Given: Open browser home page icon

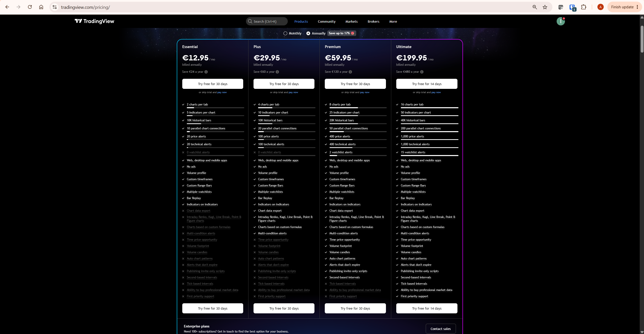Looking at the screenshot, I should (x=41, y=7).
